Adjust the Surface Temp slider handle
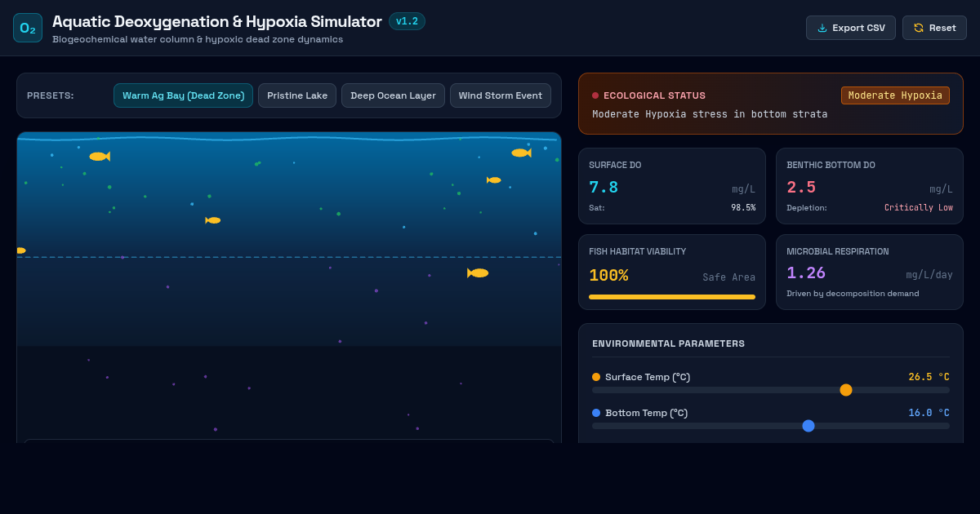The width and height of the screenshot is (980, 514). tap(846, 390)
